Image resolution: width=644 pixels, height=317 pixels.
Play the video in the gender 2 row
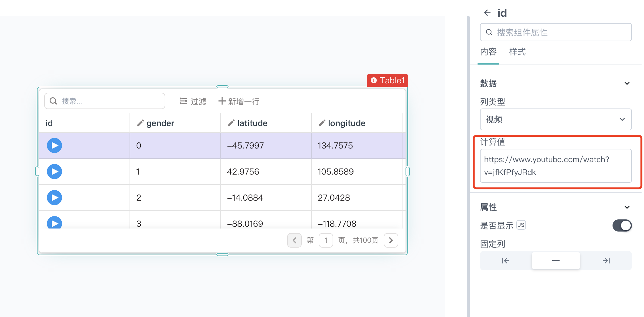[54, 198]
